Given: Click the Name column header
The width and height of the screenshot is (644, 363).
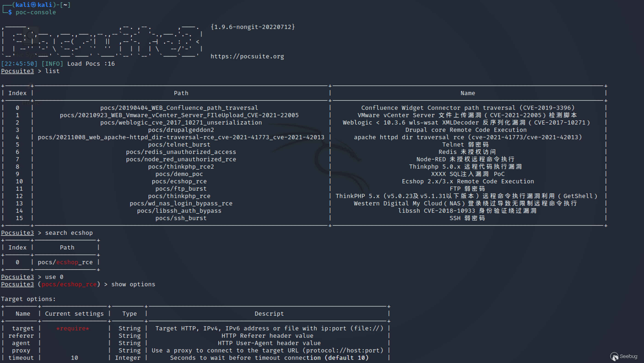Looking at the screenshot, I should pos(467,93).
